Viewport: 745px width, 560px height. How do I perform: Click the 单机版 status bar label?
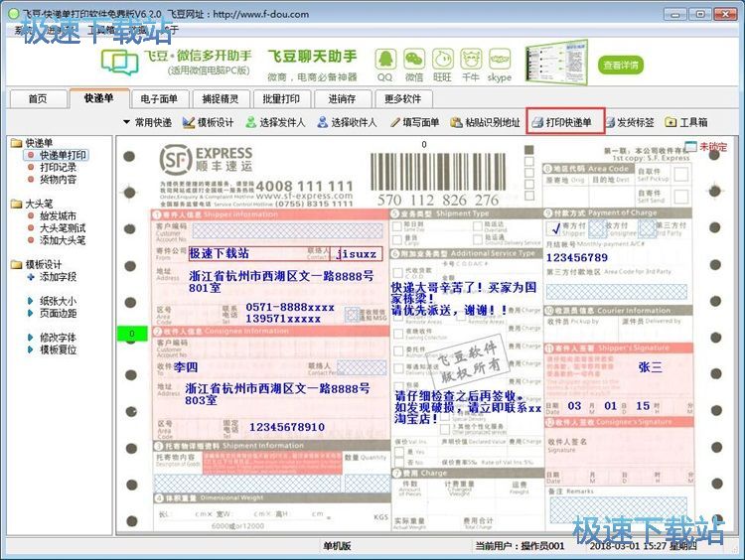tap(337, 546)
